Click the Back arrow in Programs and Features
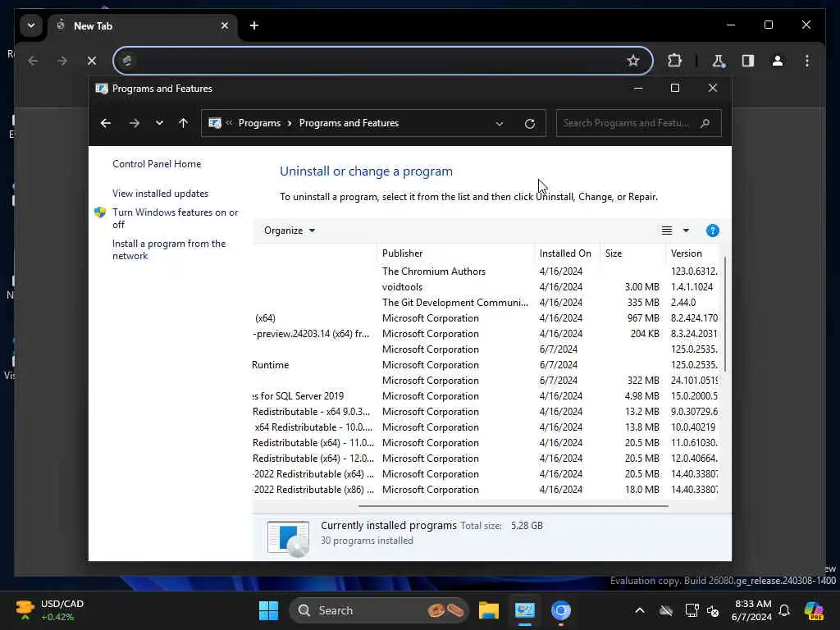This screenshot has width=840, height=630. [106, 123]
